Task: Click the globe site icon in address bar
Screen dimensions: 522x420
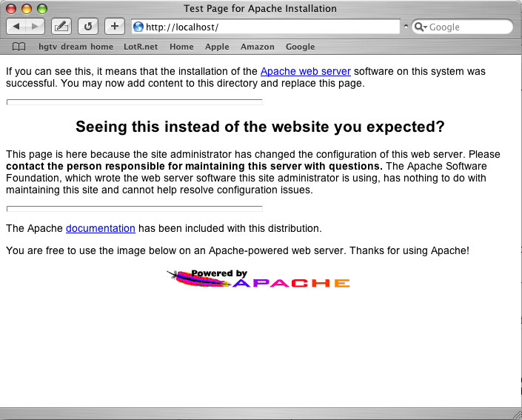Action: click(138, 27)
